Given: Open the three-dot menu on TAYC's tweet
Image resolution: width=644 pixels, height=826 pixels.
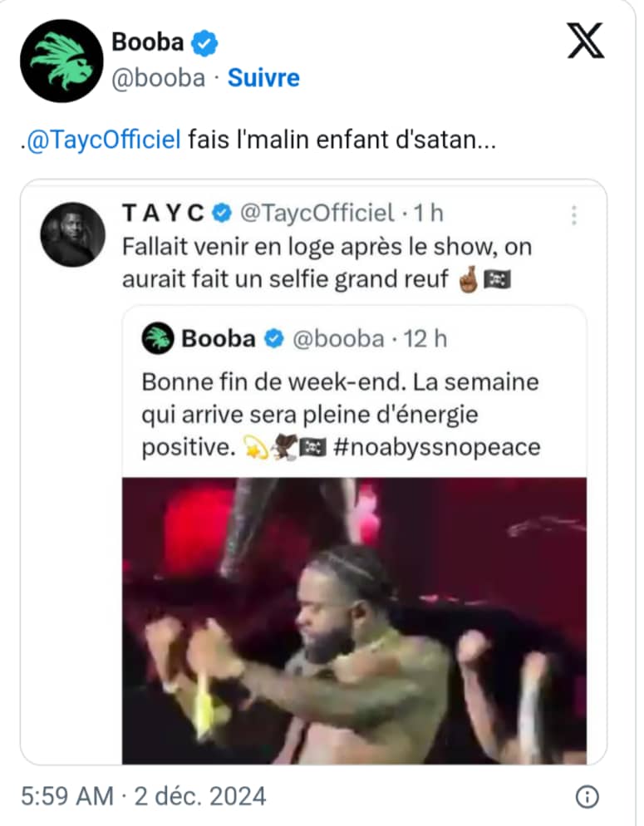Looking at the screenshot, I should (573, 214).
